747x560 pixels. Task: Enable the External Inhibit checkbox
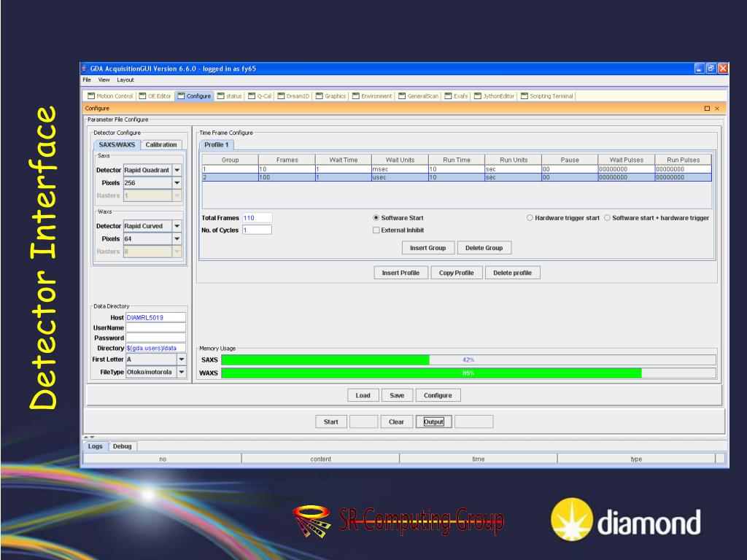(x=376, y=230)
